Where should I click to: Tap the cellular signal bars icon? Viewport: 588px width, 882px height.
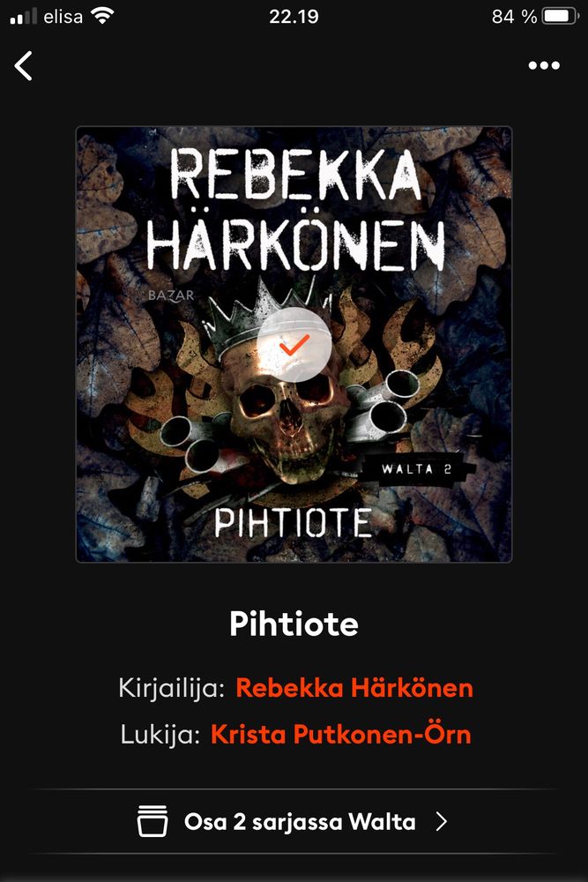coord(24,16)
